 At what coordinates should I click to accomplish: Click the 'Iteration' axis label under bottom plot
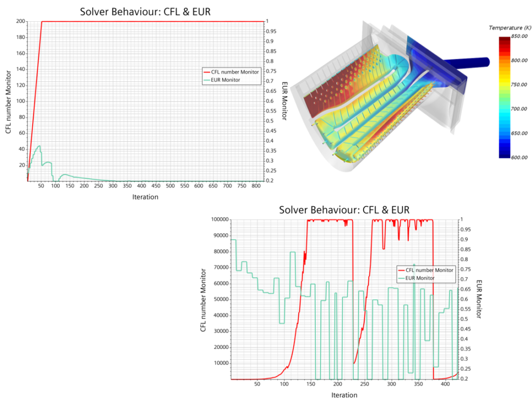pos(344,395)
